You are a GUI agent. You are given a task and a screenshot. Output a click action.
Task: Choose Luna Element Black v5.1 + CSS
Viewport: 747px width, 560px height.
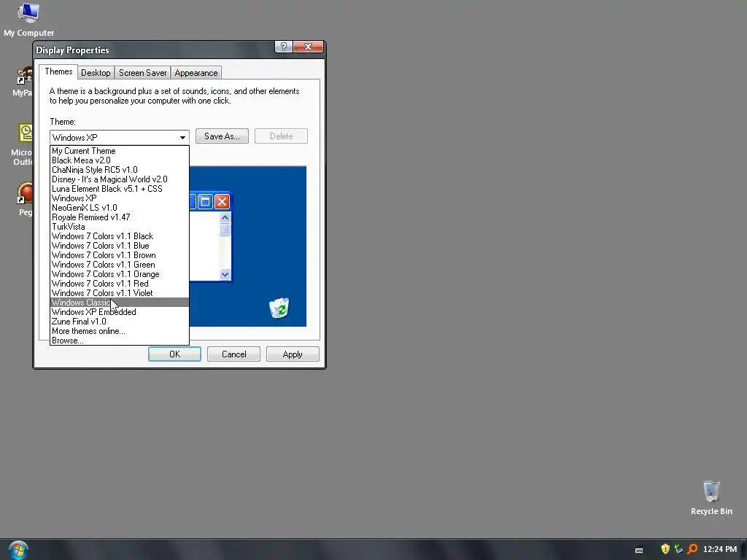120,189
